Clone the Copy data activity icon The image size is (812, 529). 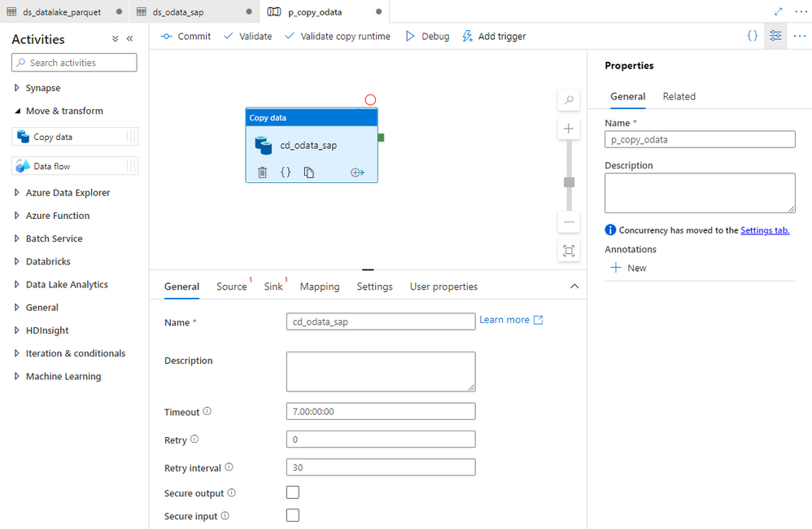point(309,173)
